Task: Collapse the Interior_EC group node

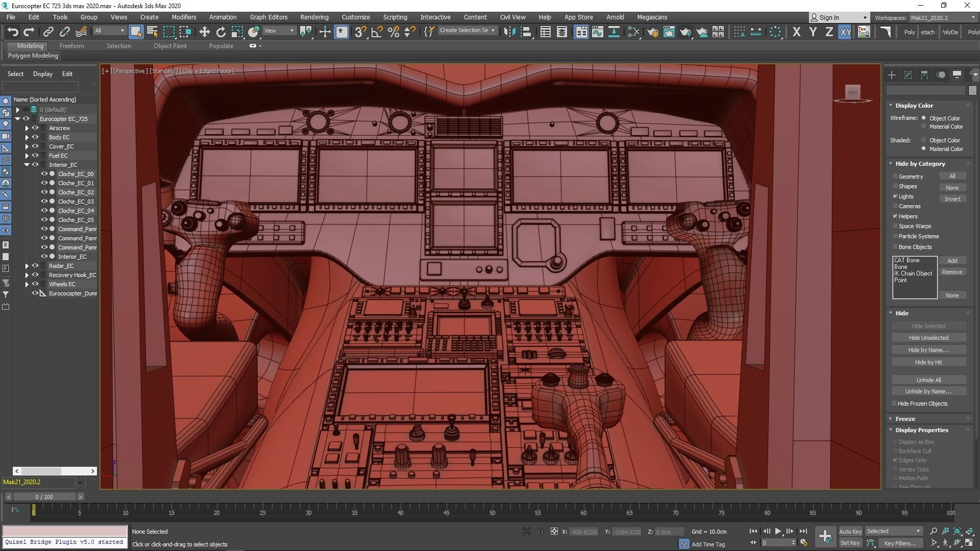Action: (x=27, y=165)
